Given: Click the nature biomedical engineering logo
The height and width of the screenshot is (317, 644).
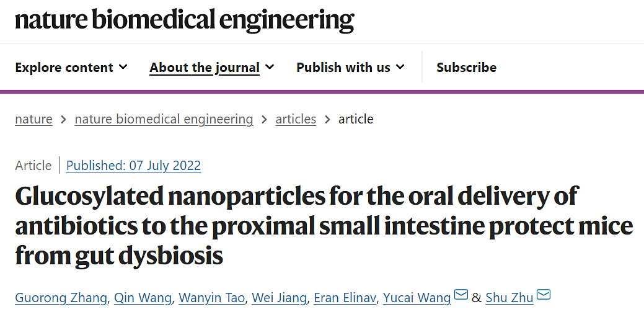Looking at the screenshot, I should point(184,20).
